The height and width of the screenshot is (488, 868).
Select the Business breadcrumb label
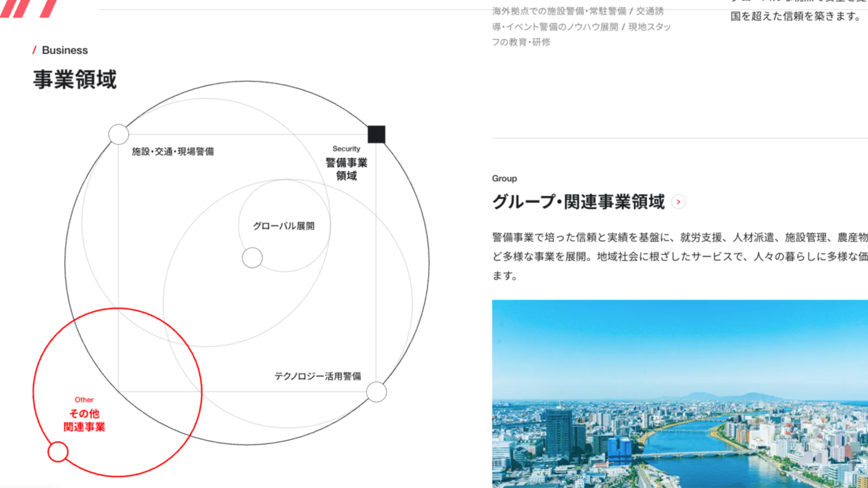click(x=65, y=50)
